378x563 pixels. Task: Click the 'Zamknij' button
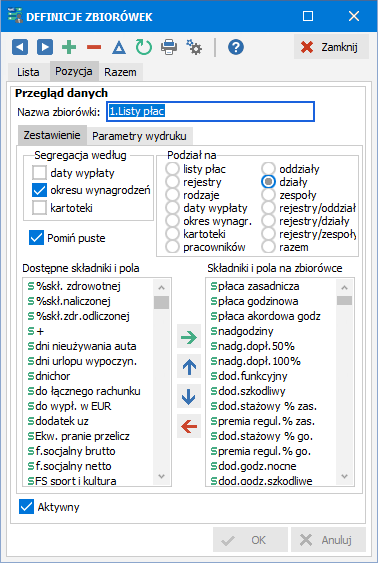tap(331, 47)
